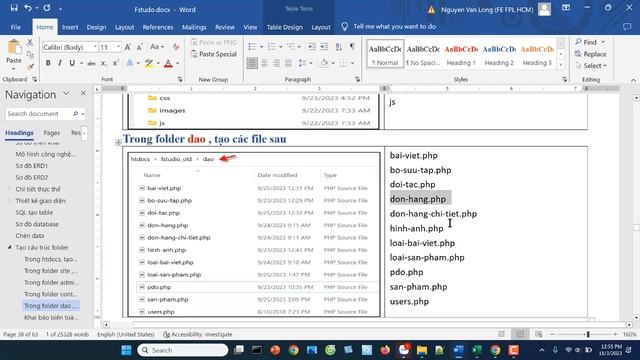The width and height of the screenshot is (640, 360).
Task: Switch to Read Mode view
Action: coord(502,334)
